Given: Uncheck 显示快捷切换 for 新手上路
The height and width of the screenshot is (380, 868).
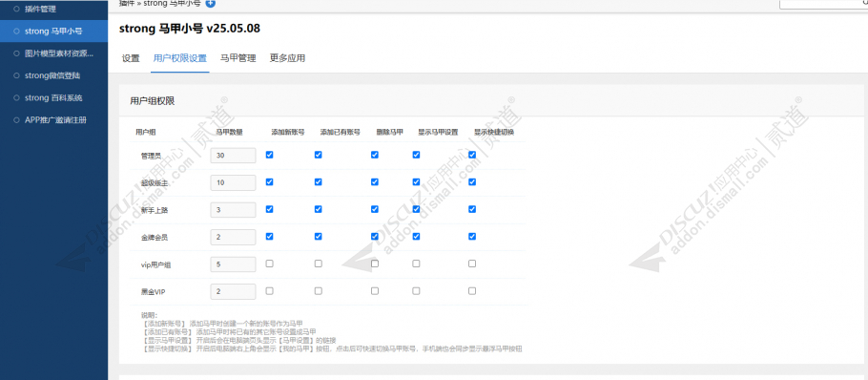Looking at the screenshot, I should click(x=472, y=209).
